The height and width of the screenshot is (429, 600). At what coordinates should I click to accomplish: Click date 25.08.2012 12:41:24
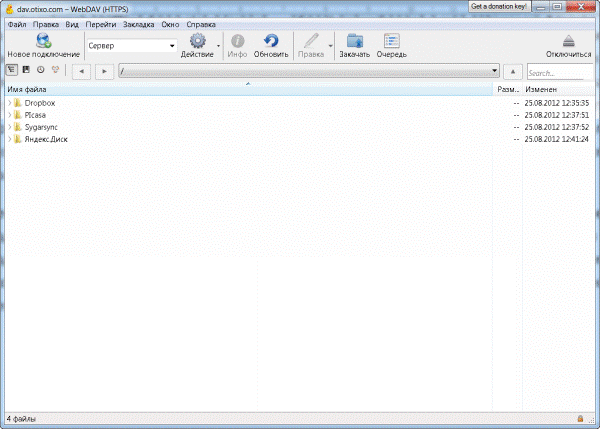(557, 139)
